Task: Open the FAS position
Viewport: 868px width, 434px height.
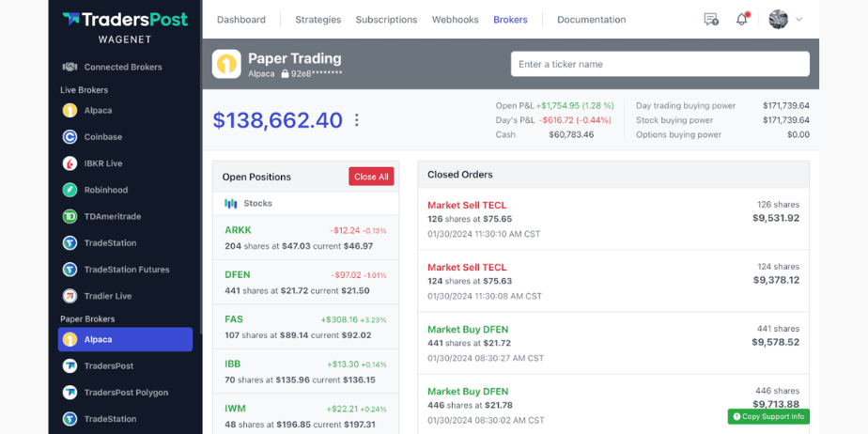Action: tap(305, 327)
